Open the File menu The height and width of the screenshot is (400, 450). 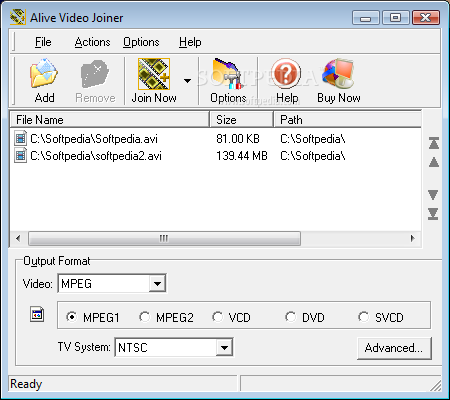click(x=43, y=42)
